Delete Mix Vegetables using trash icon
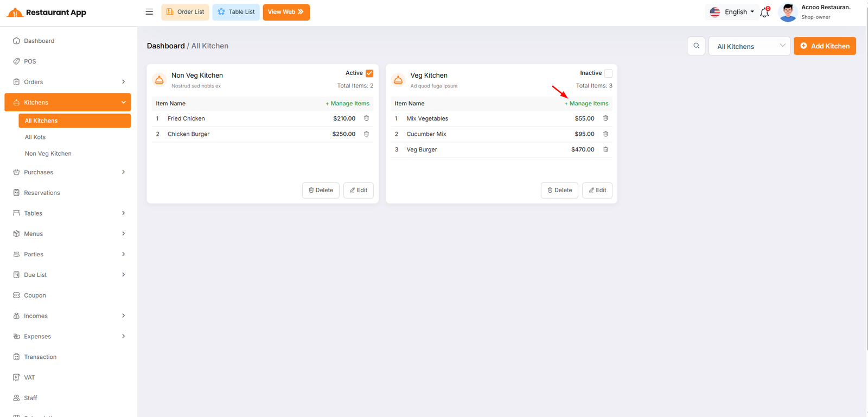 (605, 118)
